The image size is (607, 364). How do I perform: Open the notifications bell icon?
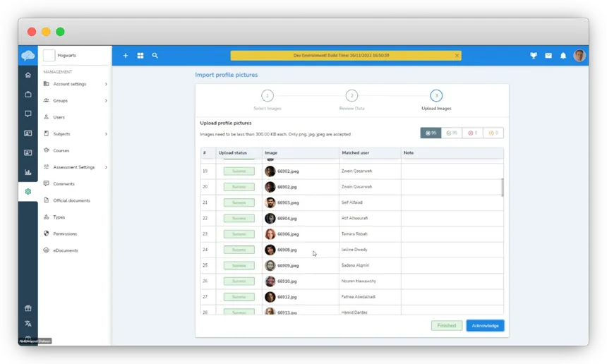coord(563,56)
